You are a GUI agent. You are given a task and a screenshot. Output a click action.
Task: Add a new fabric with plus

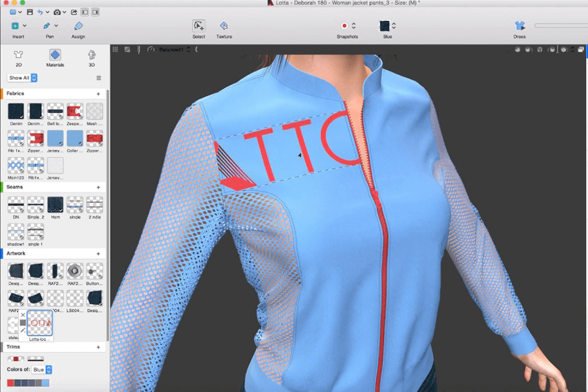(98, 94)
